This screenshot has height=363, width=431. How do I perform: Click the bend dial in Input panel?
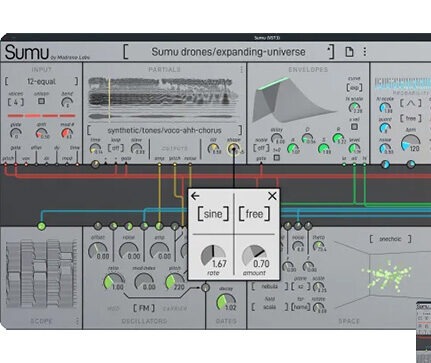click(x=67, y=102)
